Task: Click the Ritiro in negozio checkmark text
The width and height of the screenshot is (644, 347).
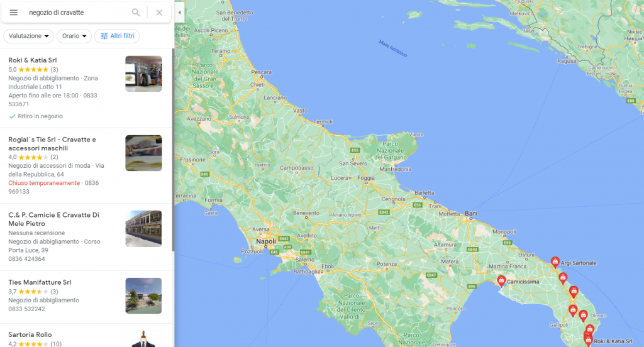Action: pos(40,116)
